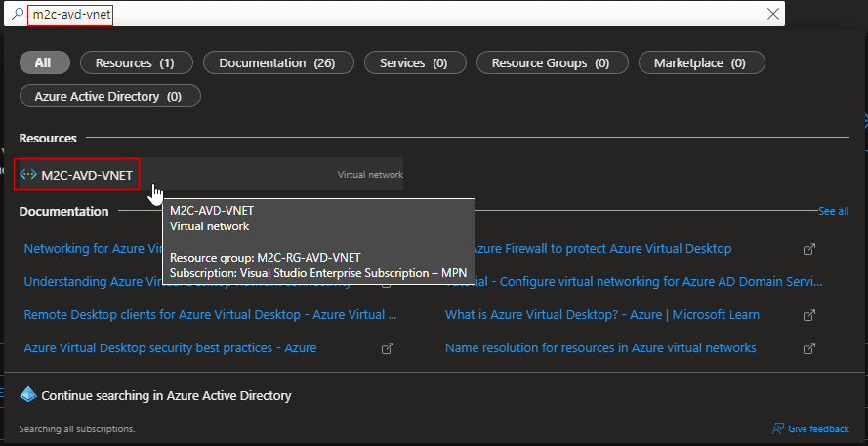Continue searching in Azure Active Directory

click(166, 396)
